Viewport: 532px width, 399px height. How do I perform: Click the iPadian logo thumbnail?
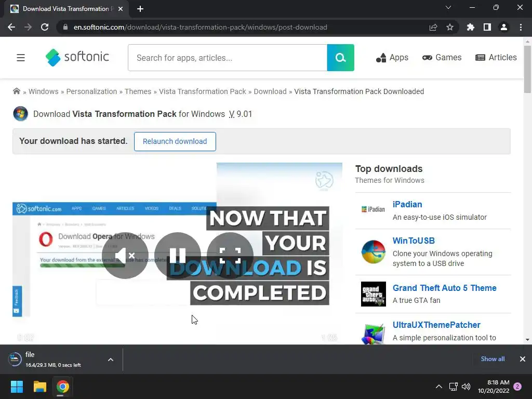[x=373, y=209]
